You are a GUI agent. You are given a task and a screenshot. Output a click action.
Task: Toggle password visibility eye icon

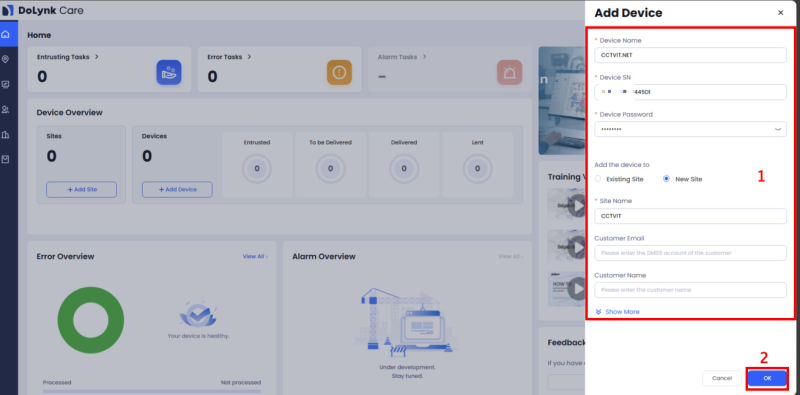point(778,129)
